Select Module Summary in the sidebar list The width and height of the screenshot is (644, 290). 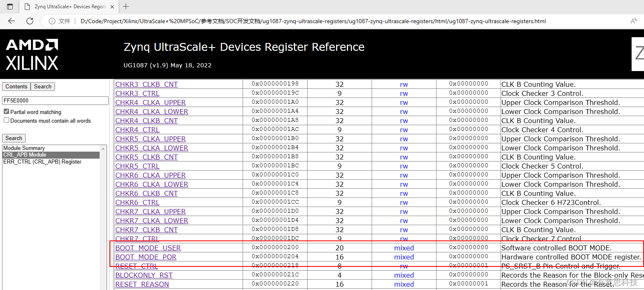(24, 148)
